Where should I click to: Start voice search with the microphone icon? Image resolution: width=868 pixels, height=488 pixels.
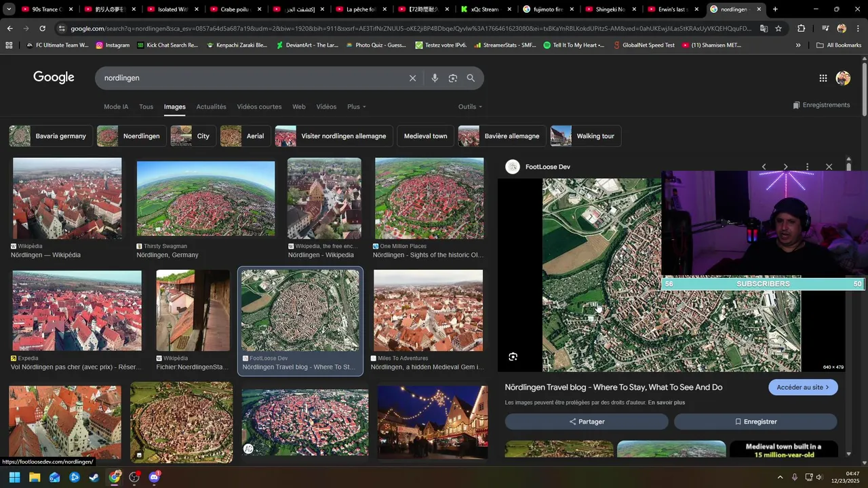point(435,78)
